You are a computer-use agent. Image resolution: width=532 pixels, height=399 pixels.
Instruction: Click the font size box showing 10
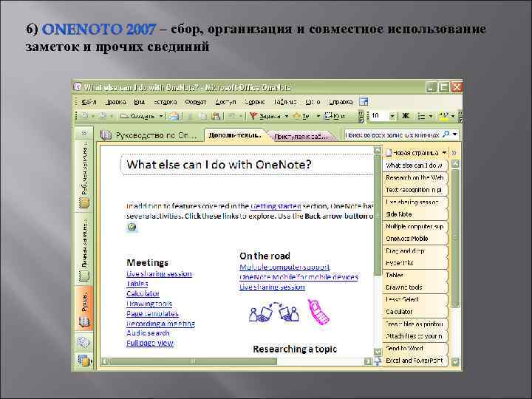378,116
